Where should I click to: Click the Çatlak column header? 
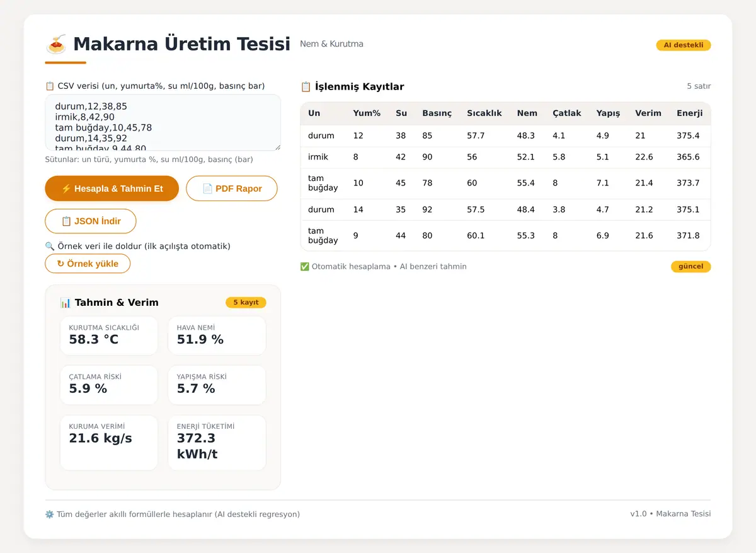pos(567,114)
